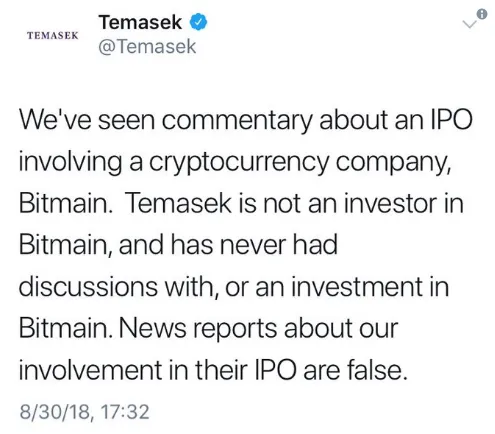
Task: Click the final word 'false.'
Action: click(377, 370)
